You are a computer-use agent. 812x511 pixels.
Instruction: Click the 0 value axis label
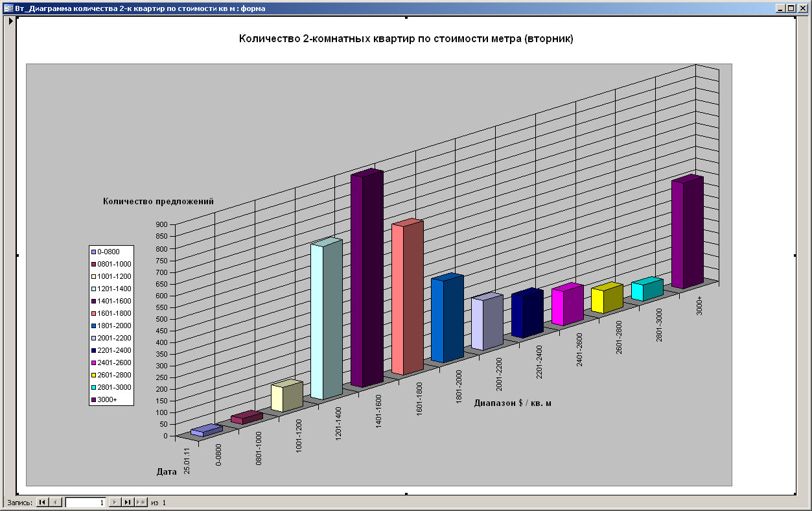coord(166,435)
